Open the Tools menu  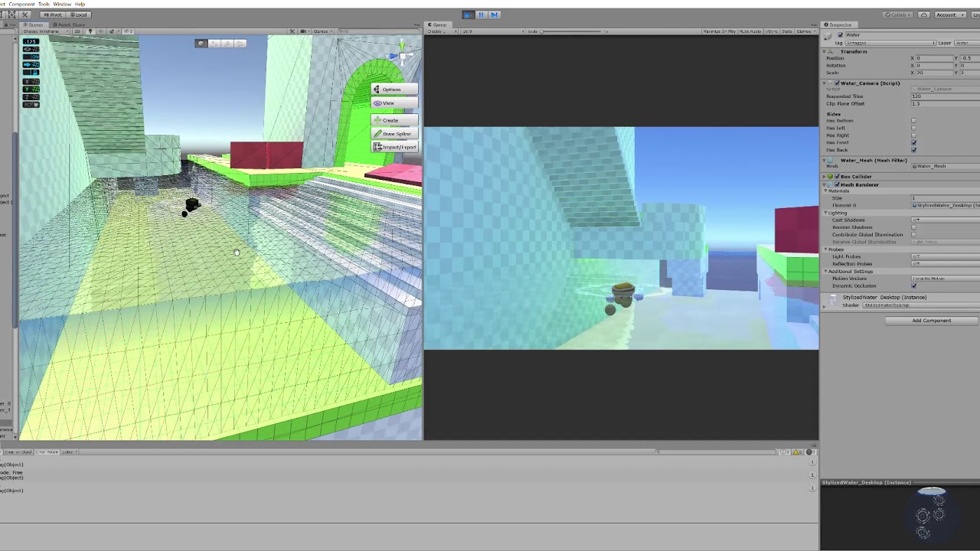pyautogui.click(x=44, y=4)
